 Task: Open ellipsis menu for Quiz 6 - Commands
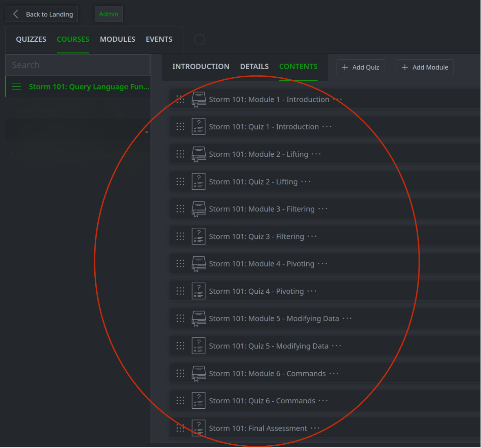[323, 401]
